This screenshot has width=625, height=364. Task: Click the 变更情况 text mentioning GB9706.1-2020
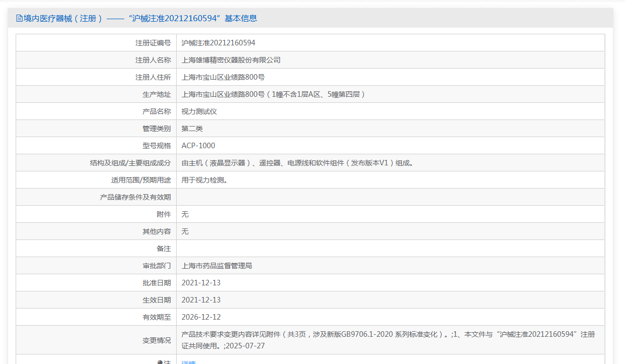pos(388,340)
